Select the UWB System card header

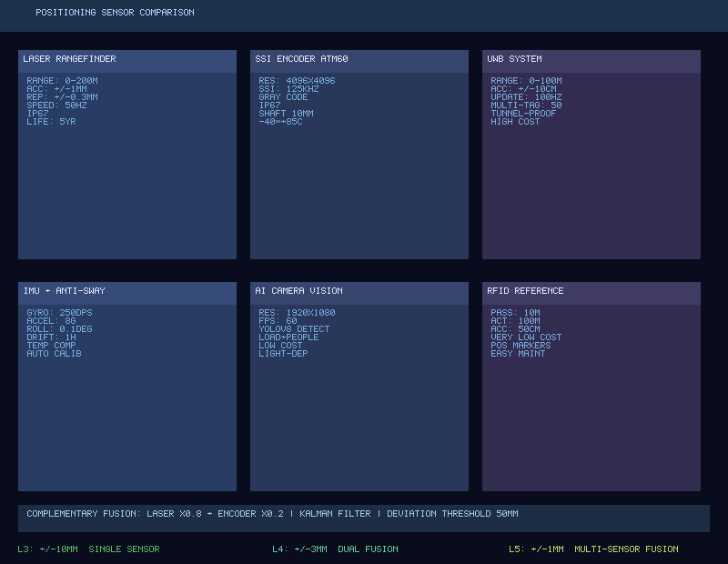tap(591, 61)
